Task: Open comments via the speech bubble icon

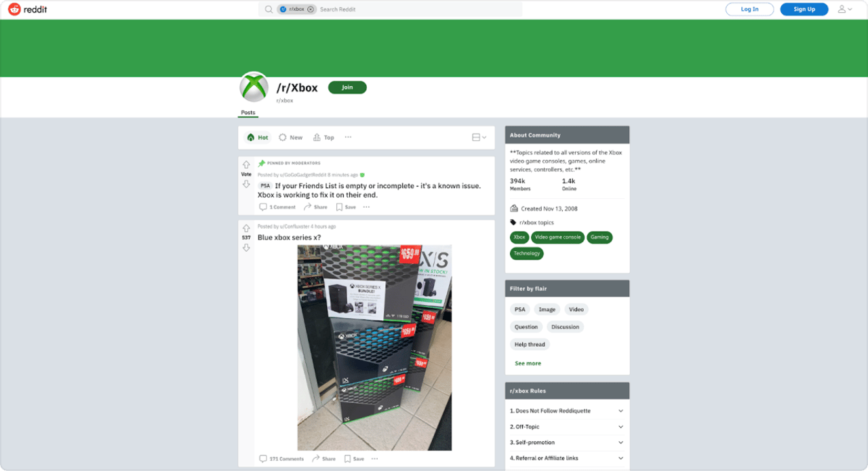Action: (263, 459)
